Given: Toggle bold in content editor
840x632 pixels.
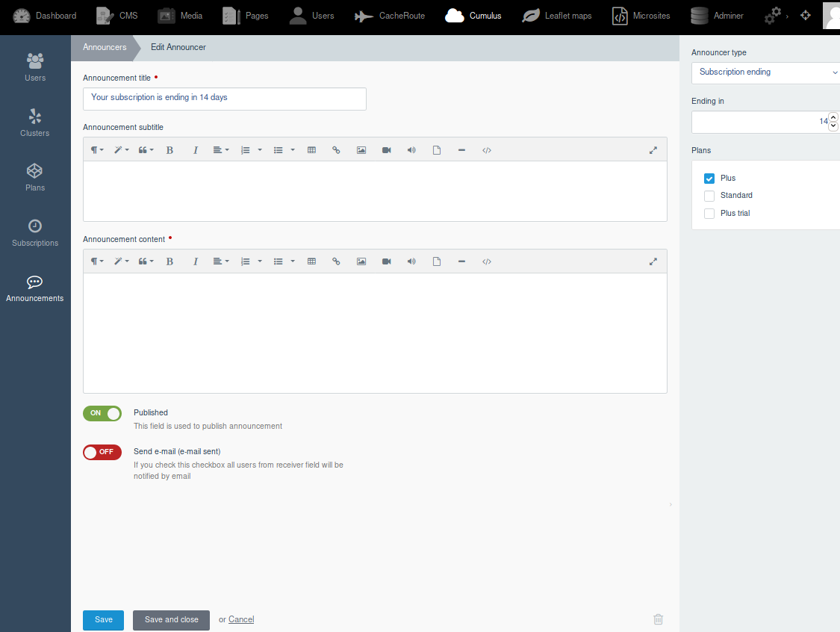Looking at the screenshot, I should click(x=169, y=261).
